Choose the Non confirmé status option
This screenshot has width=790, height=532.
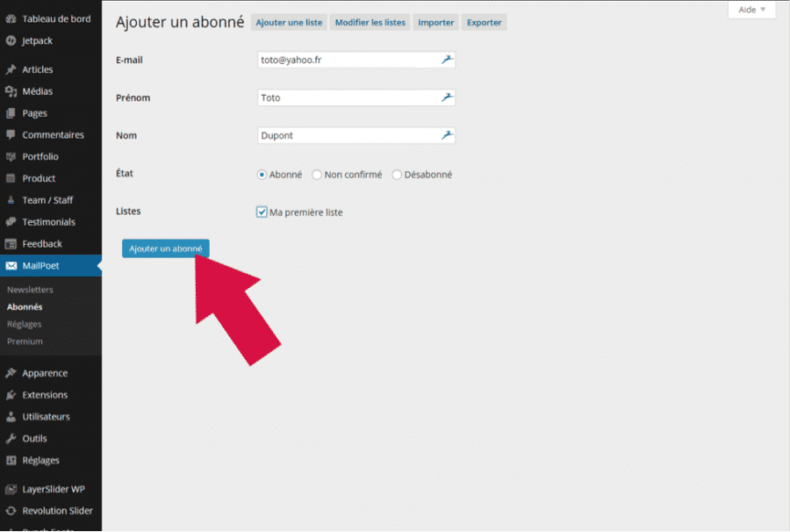[317, 175]
